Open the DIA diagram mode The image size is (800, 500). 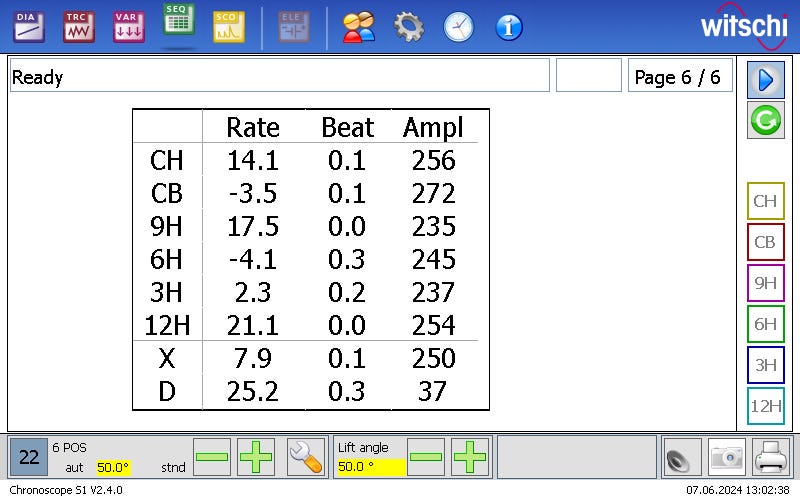pos(29,27)
